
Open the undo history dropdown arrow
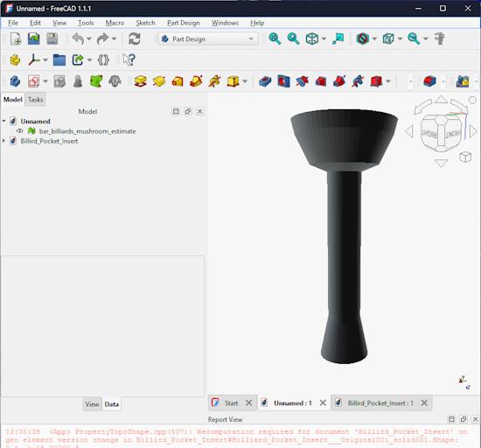89,39
